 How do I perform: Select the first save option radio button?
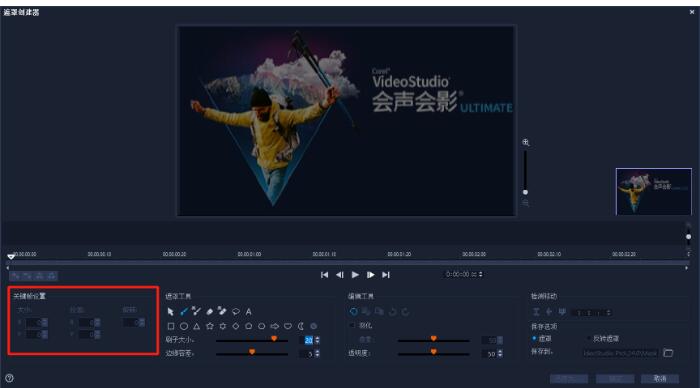point(534,338)
